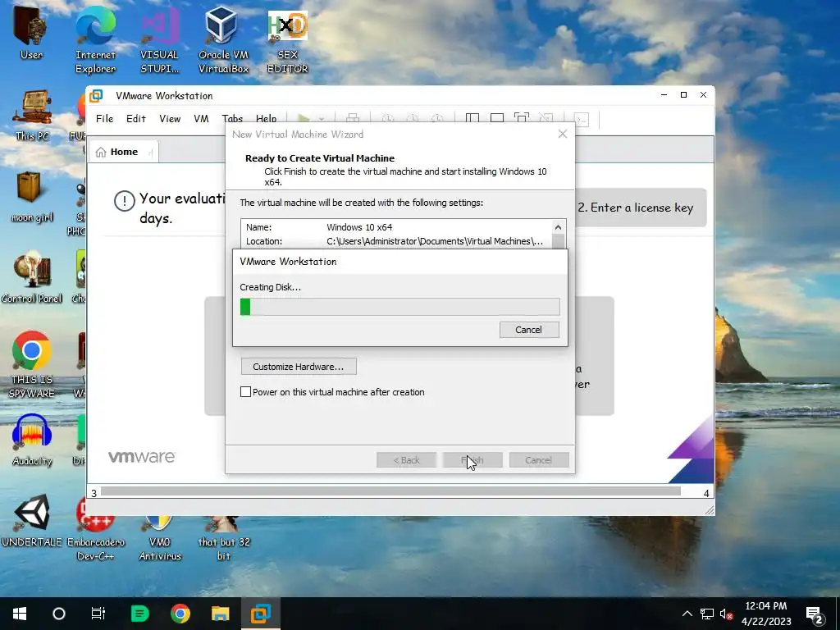The height and width of the screenshot is (630, 840).
Task: Click the wizard's bottom Cancel button
Action: [538, 459]
